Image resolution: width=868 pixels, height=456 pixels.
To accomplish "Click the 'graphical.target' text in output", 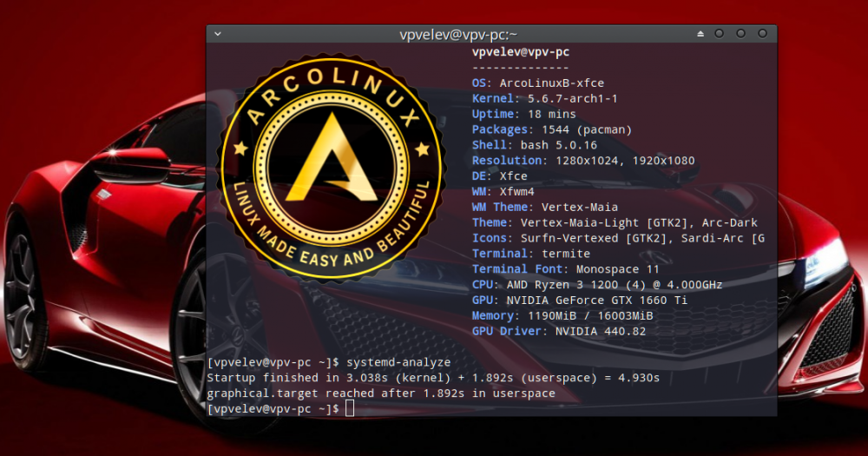I will click(x=262, y=393).
